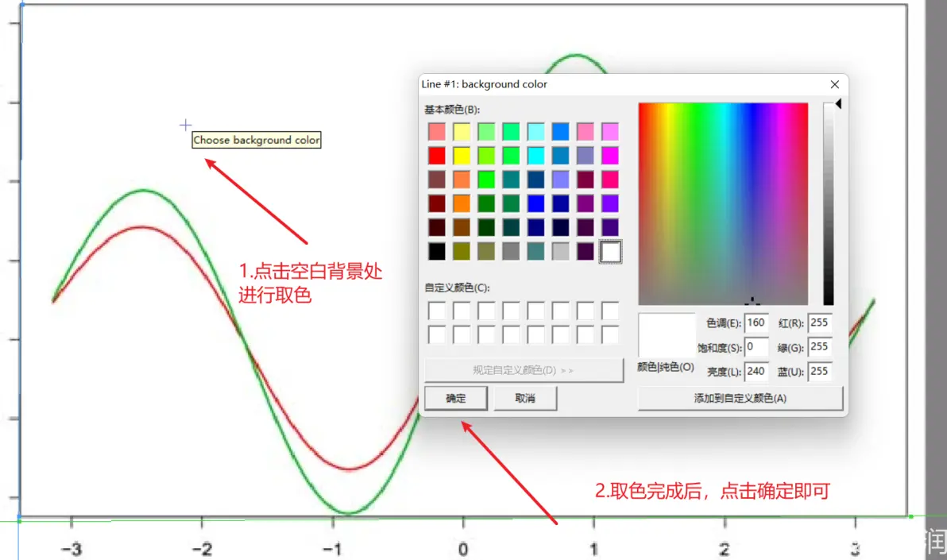Viewport: 947px width, 560px height.
Task: Choose the pure magenta swatch in the red row
Action: pos(610,155)
